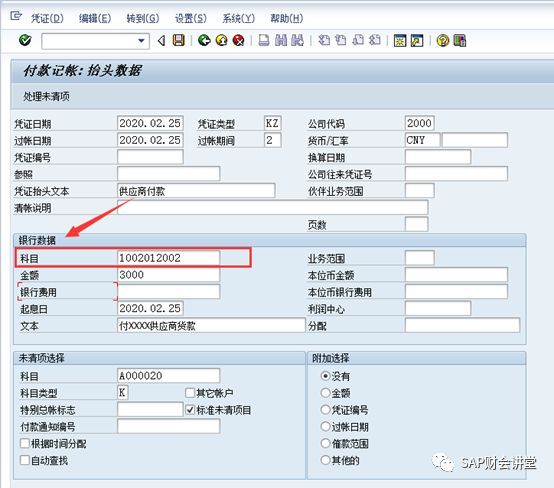Image resolution: width=554 pixels, height=488 pixels.
Task: Click the green checkmark Enter icon
Action: pyautogui.click(x=25, y=40)
